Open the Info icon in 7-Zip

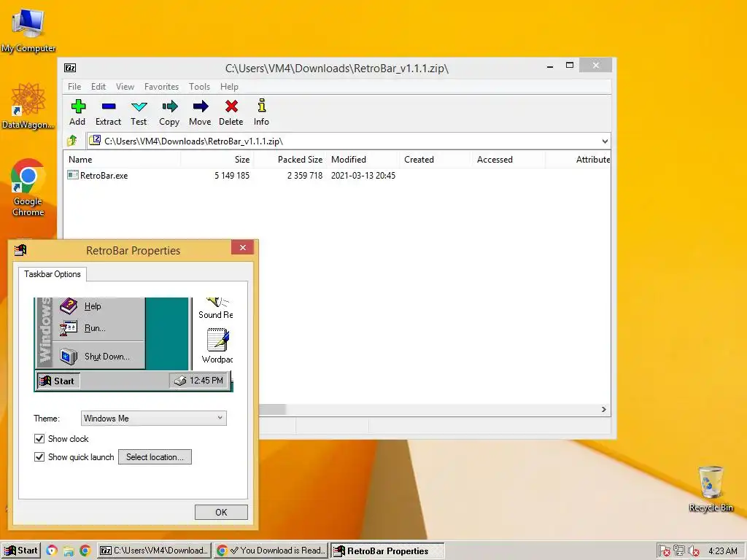(262, 106)
